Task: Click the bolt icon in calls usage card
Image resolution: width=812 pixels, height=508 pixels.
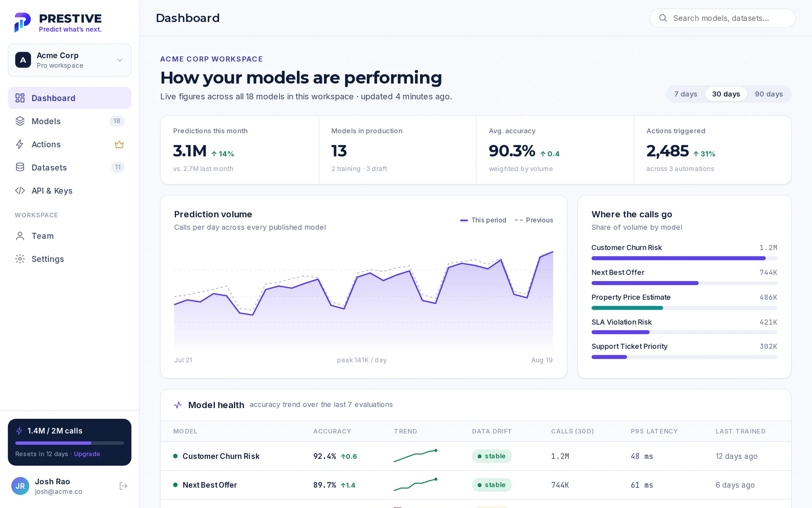Action: click(x=19, y=431)
